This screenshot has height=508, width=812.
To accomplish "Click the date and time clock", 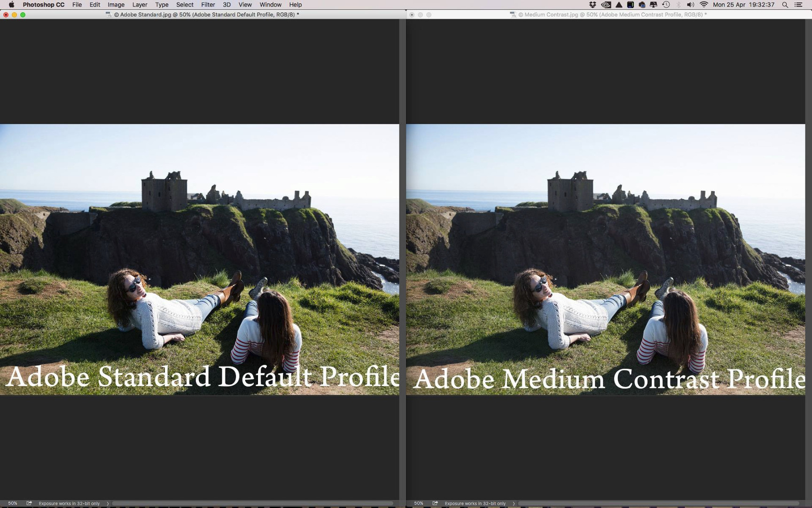I will pyautogui.click(x=743, y=5).
